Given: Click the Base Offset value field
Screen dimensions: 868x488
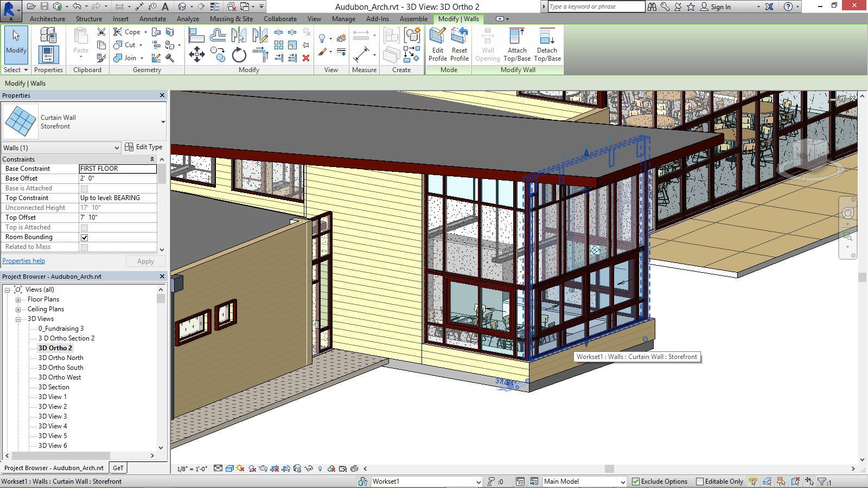Looking at the screenshot, I should [x=118, y=178].
